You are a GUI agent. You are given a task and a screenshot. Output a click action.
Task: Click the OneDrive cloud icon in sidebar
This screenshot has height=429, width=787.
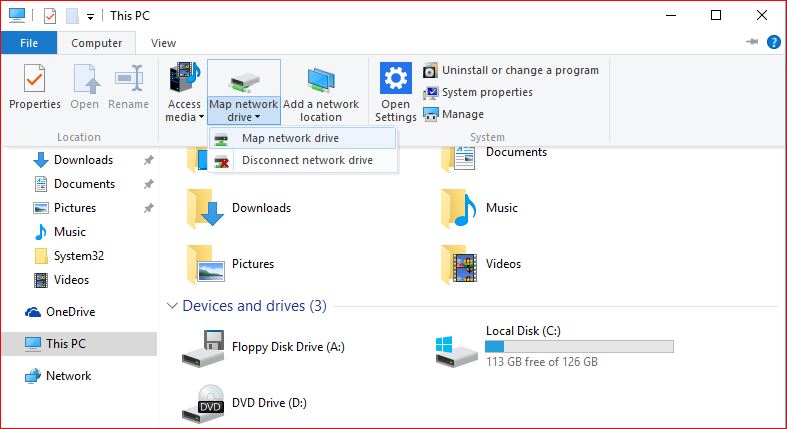33,312
